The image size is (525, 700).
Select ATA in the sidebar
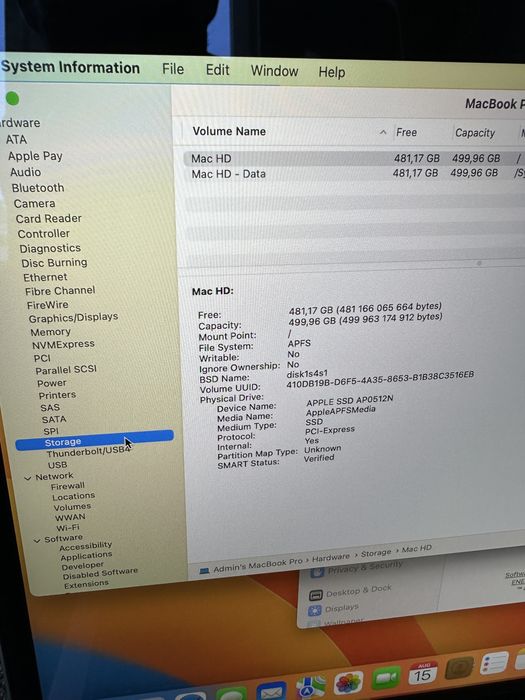(x=17, y=140)
